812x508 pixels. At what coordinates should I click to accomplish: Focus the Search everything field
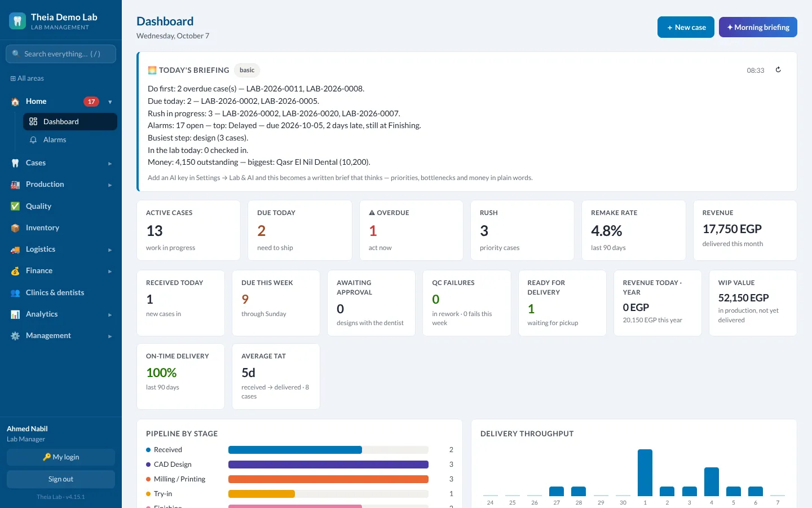(x=61, y=54)
